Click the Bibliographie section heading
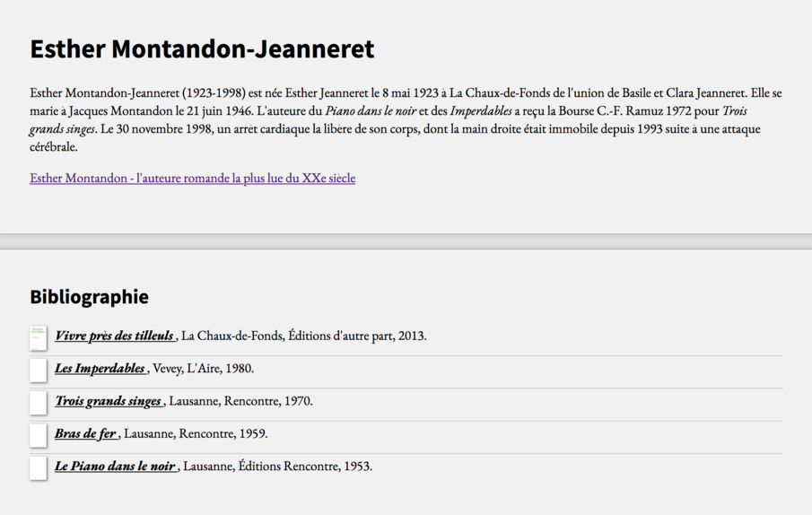The width and height of the screenshot is (812, 515). click(89, 297)
